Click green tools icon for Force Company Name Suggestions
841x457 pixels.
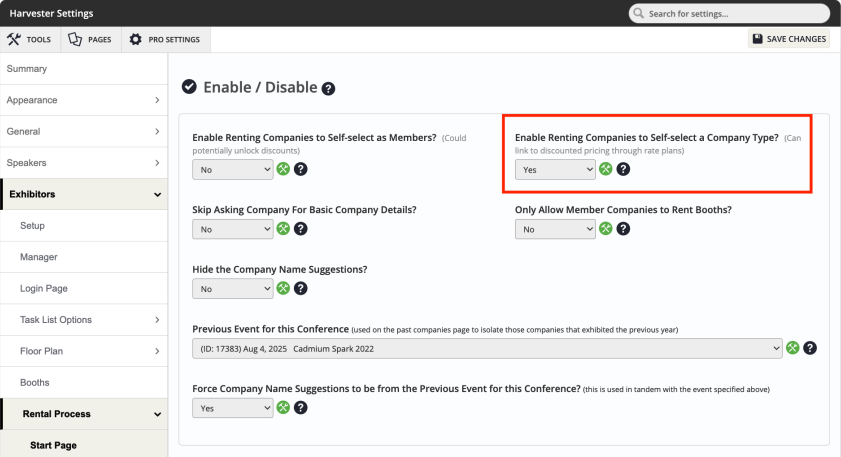coord(283,408)
